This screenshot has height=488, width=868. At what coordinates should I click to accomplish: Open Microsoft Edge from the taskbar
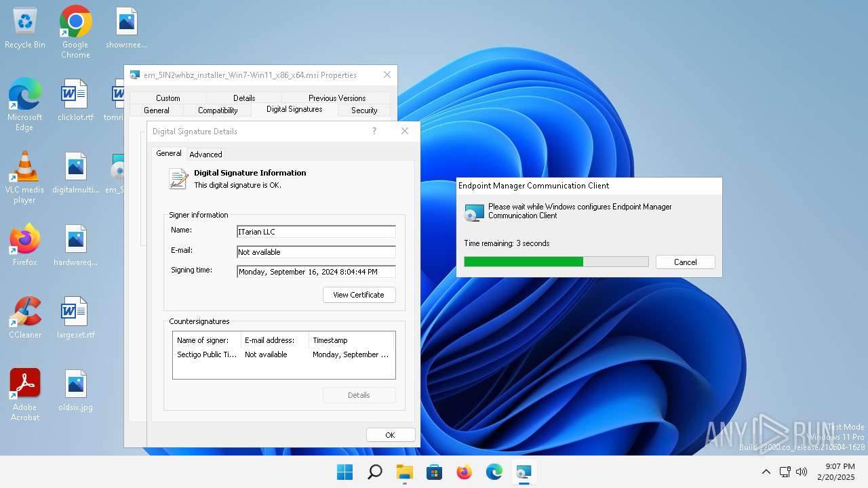pyautogui.click(x=494, y=472)
